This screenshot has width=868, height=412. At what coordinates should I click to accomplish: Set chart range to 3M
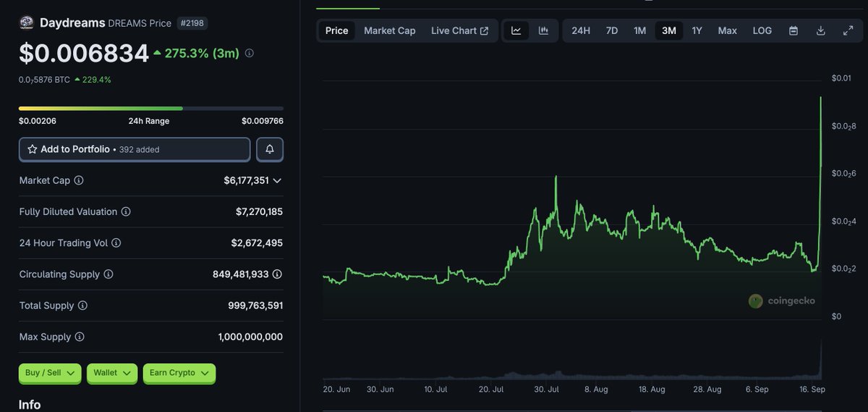pyautogui.click(x=669, y=30)
